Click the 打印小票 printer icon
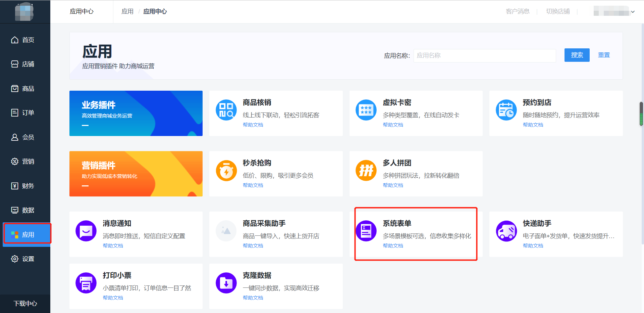644x313 pixels. click(86, 283)
